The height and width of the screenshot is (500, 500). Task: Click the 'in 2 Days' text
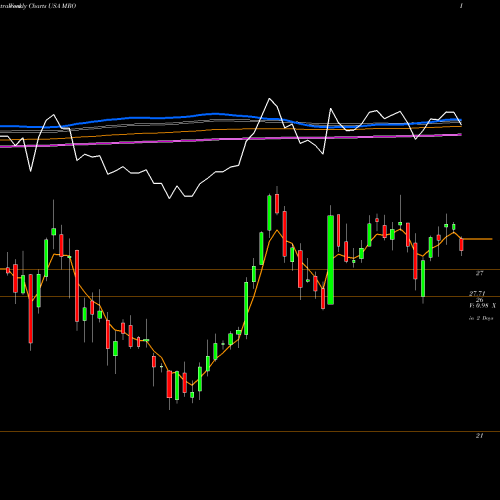tap(481, 318)
